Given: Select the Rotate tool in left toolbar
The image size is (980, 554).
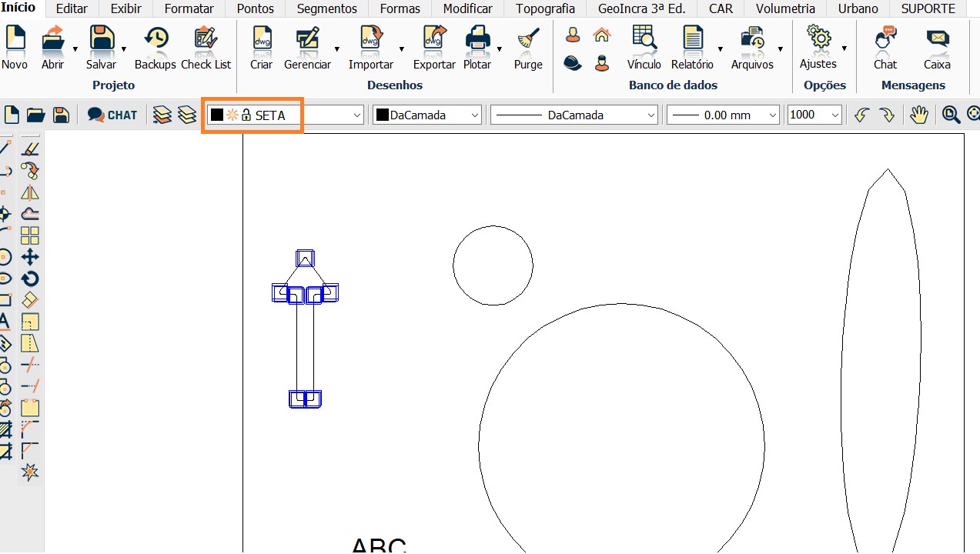Looking at the screenshot, I should 30,279.
